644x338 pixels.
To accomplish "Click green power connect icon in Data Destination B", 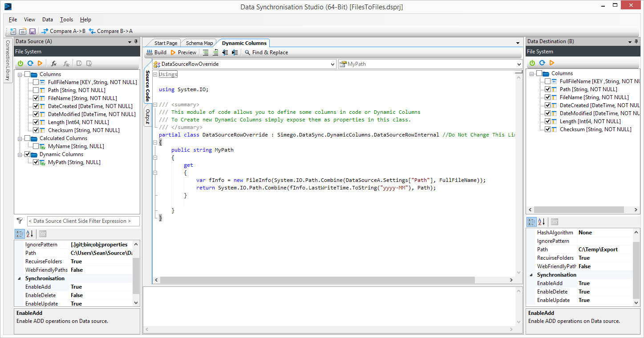I will 532,63.
